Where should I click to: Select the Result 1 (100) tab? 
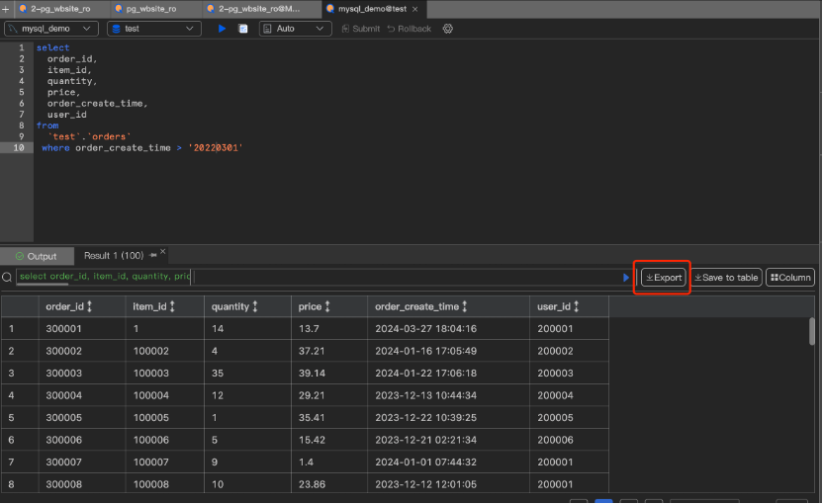pos(114,256)
